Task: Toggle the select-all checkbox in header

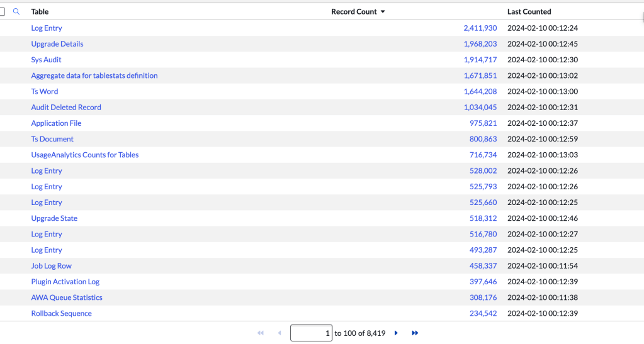Action: (2, 11)
